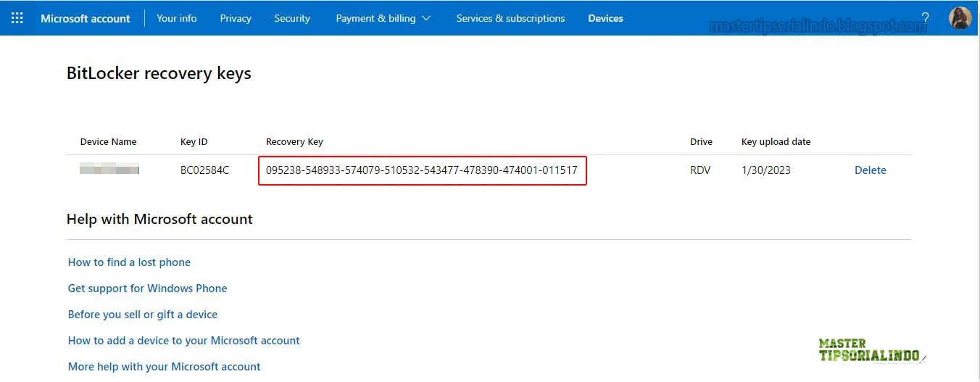Open the app launcher grid icon
The image size is (980, 382).
[17, 18]
